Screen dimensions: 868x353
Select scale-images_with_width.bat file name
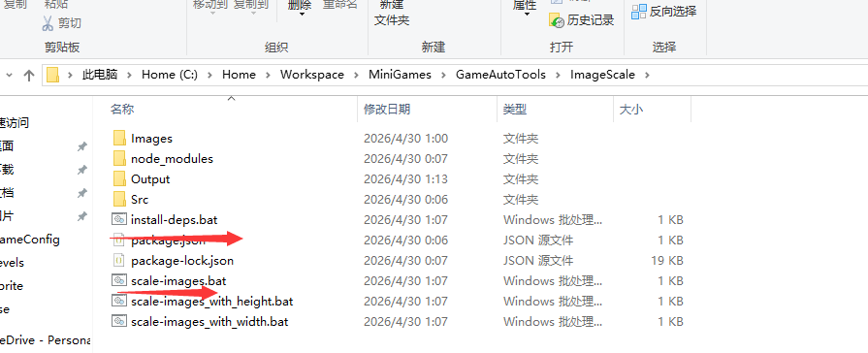(209, 321)
